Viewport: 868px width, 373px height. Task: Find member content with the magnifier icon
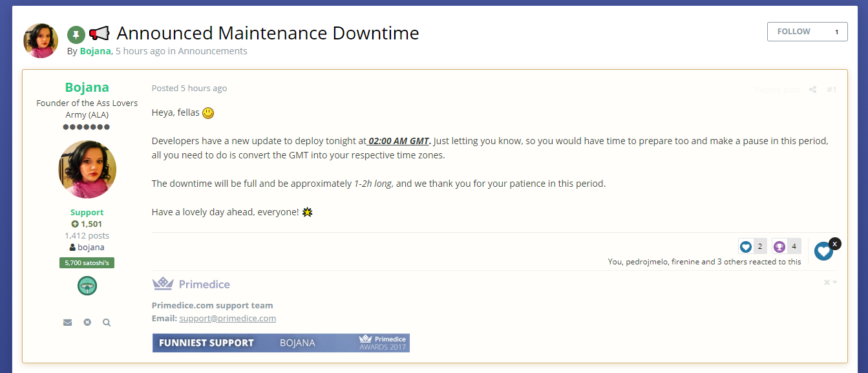click(107, 323)
